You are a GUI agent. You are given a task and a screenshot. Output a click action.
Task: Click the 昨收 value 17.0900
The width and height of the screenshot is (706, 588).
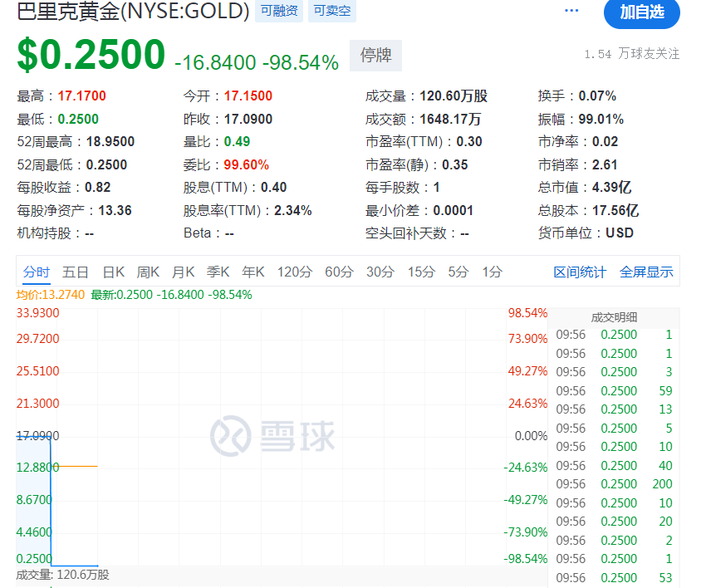point(248,120)
